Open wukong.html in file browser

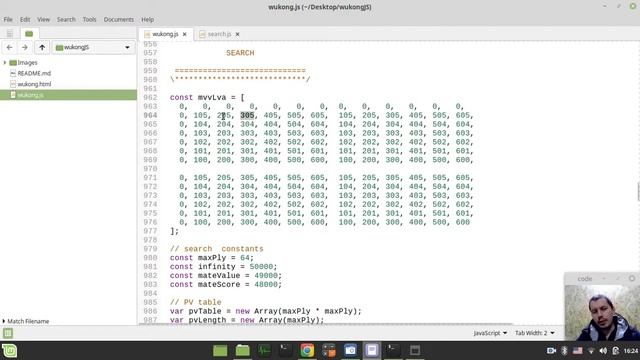[x=34, y=84]
